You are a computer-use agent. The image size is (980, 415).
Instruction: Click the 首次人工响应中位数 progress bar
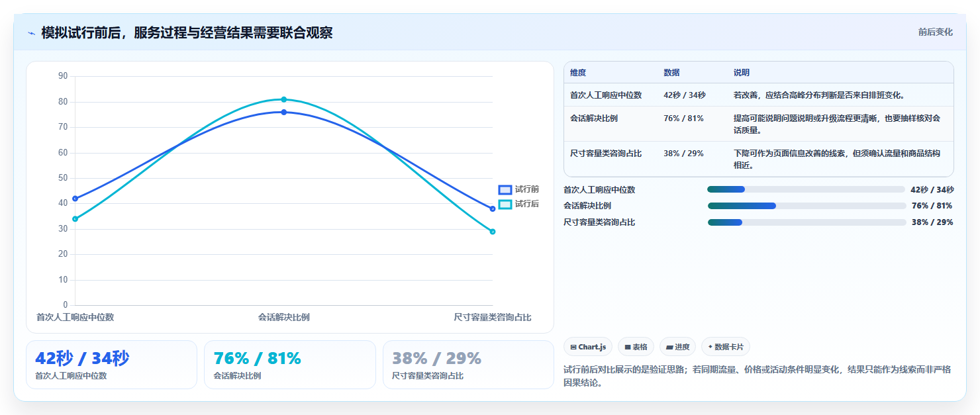[x=806, y=189]
